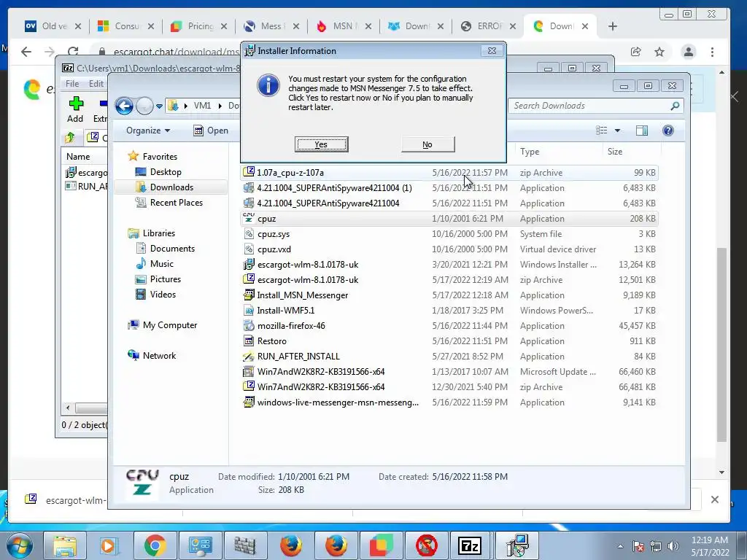Change view using the view icon

[602, 131]
